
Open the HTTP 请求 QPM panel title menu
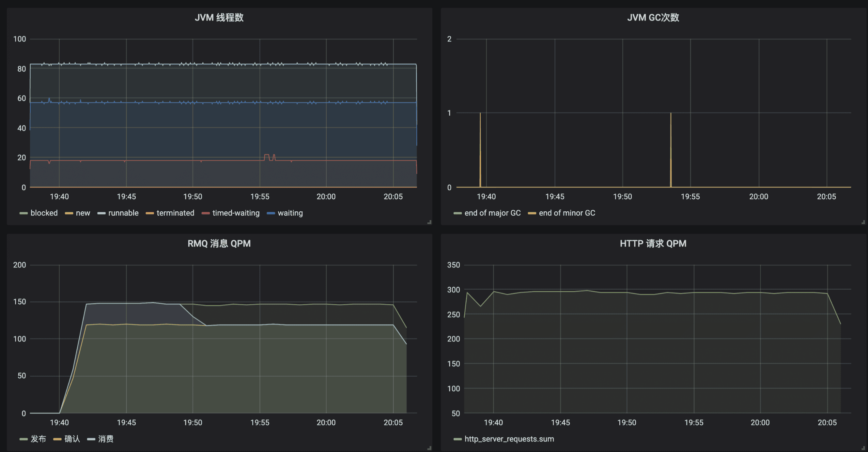653,243
